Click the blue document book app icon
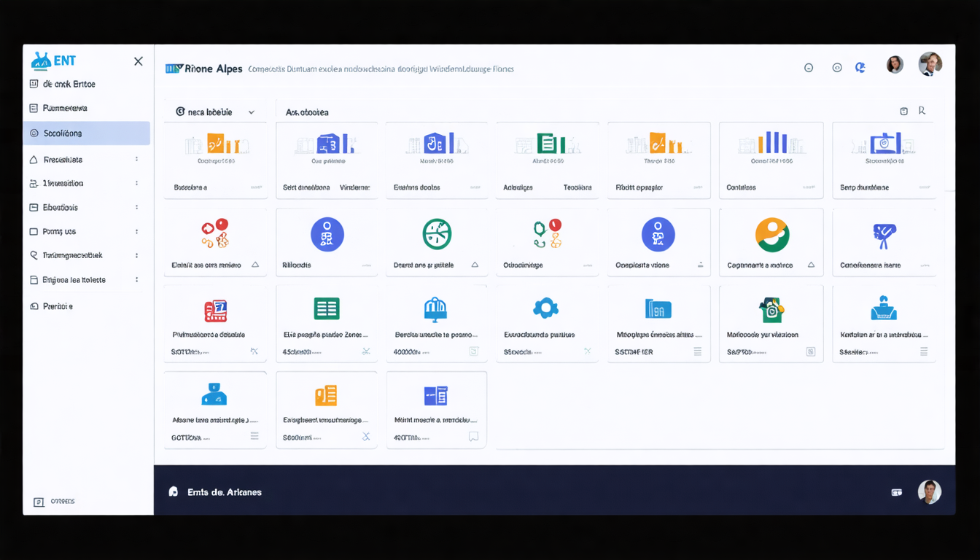 [x=436, y=395]
